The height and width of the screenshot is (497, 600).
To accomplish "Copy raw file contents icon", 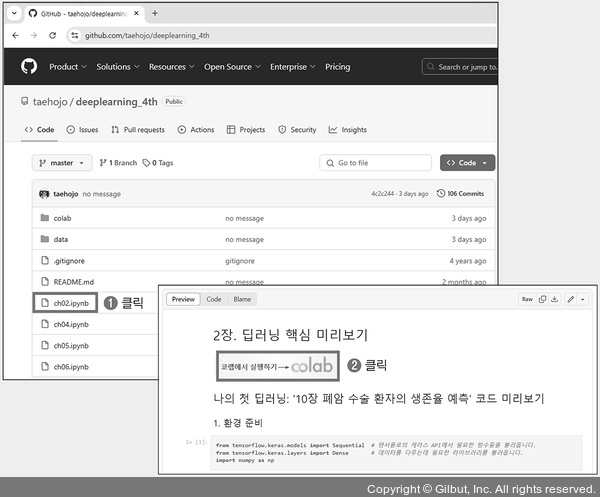I will (543, 299).
